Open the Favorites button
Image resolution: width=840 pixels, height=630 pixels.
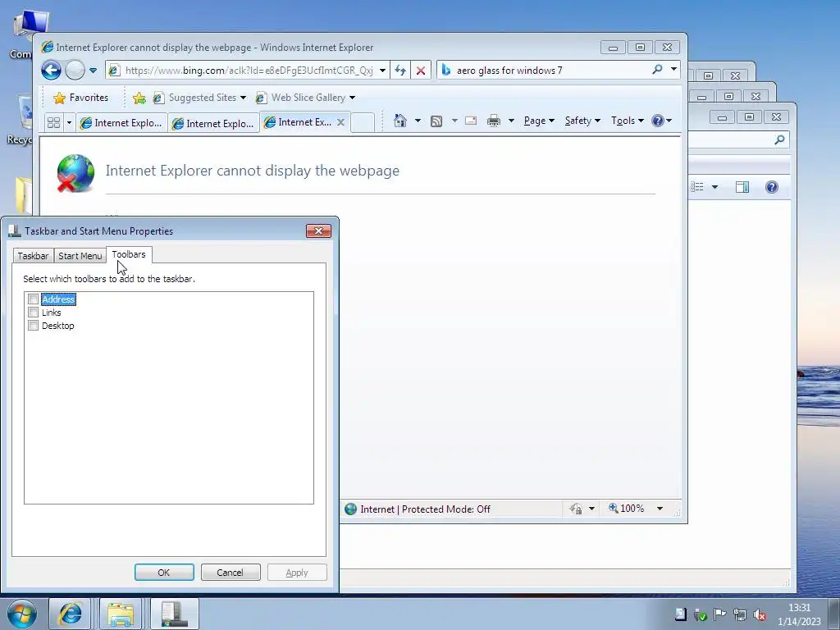(x=81, y=98)
